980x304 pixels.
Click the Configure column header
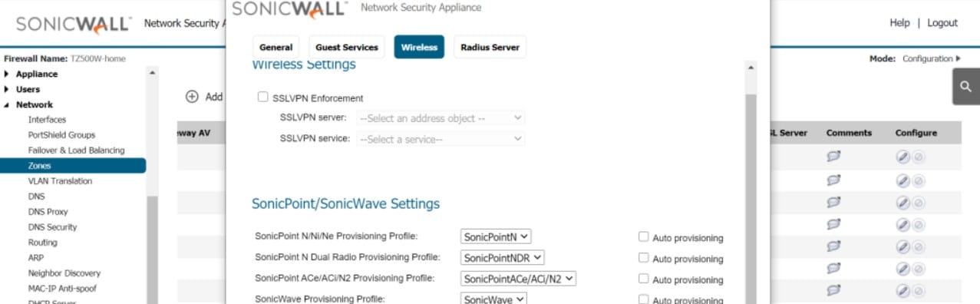(916, 133)
